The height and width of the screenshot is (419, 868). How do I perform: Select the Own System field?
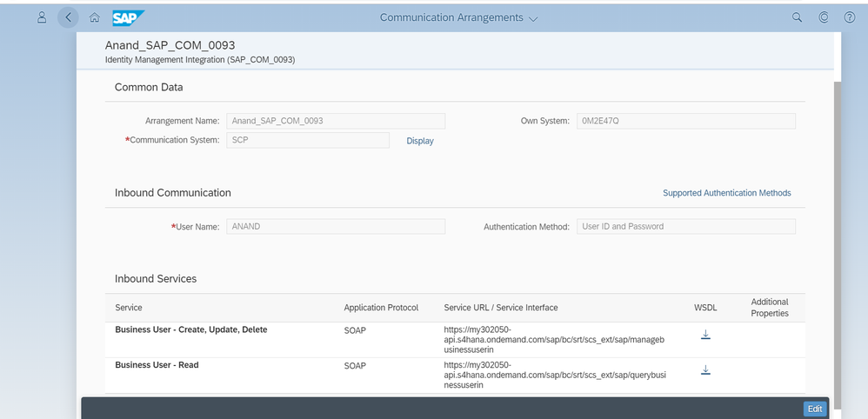pyautogui.click(x=685, y=121)
